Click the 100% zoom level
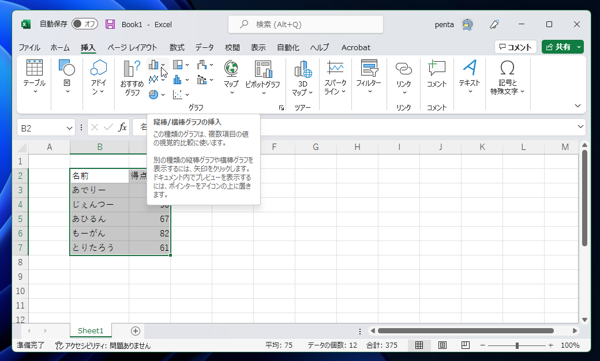 (x=569, y=345)
